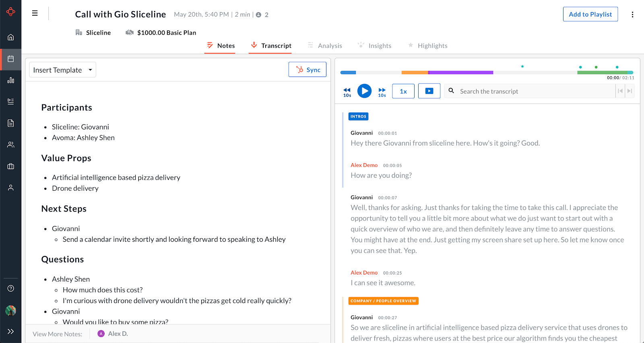
Task: Click the Participants heading in notes
Action: click(67, 108)
